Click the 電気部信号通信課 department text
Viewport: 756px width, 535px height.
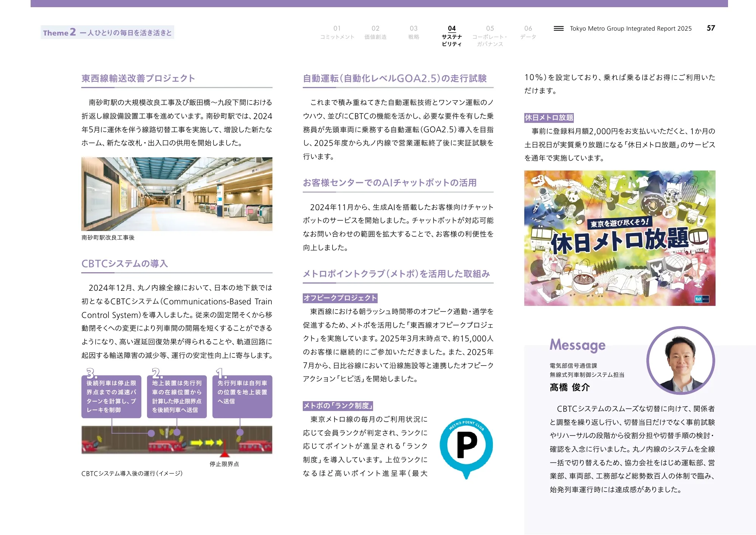click(573, 366)
